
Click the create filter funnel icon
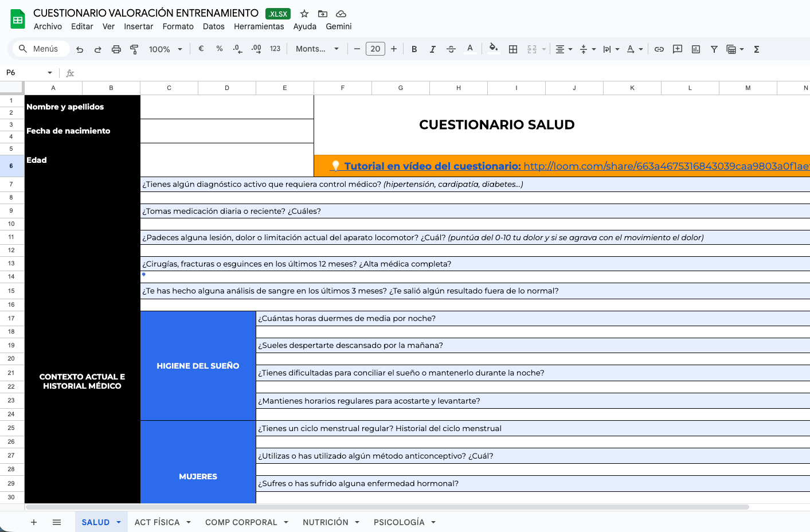coord(714,49)
